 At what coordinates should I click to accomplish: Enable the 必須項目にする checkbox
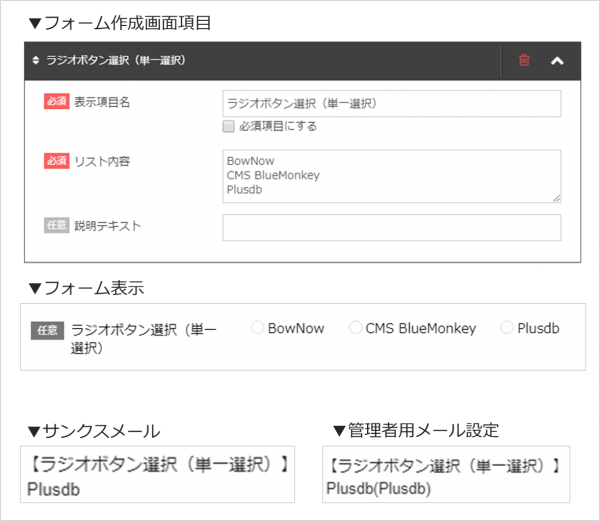(x=228, y=126)
